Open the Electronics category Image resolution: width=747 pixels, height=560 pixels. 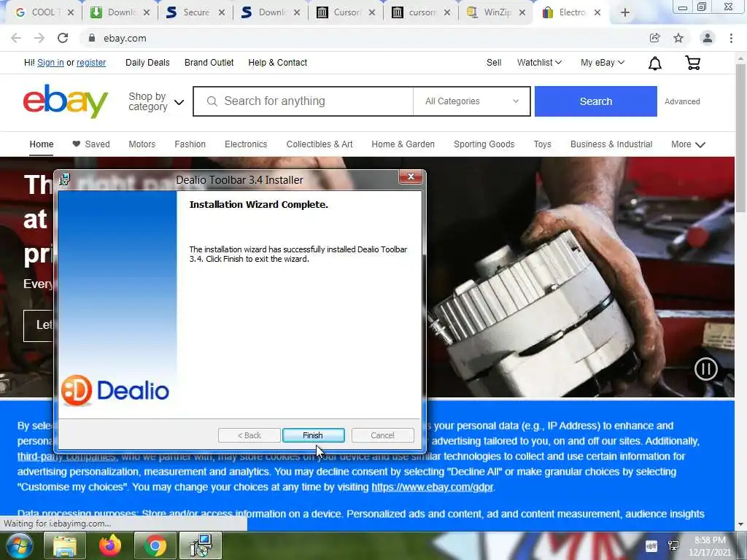tap(246, 144)
